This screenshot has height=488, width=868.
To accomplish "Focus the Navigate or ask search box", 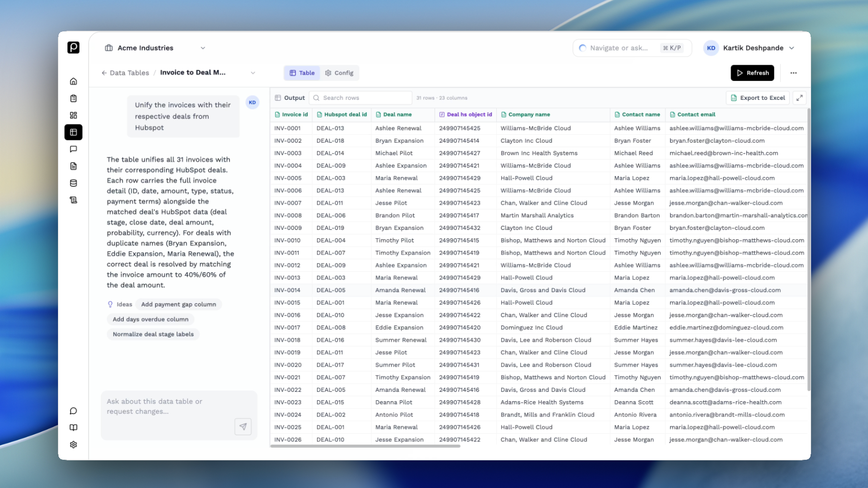I will pyautogui.click(x=632, y=48).
